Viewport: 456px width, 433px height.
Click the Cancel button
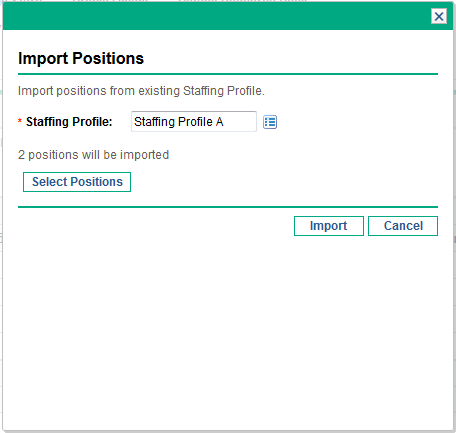tap(403, 226)
